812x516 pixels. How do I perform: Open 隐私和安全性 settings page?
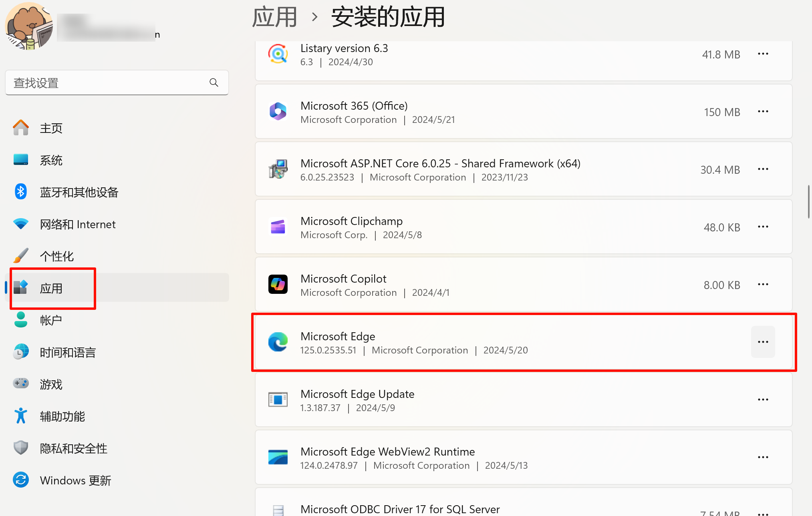pos(73,448)
